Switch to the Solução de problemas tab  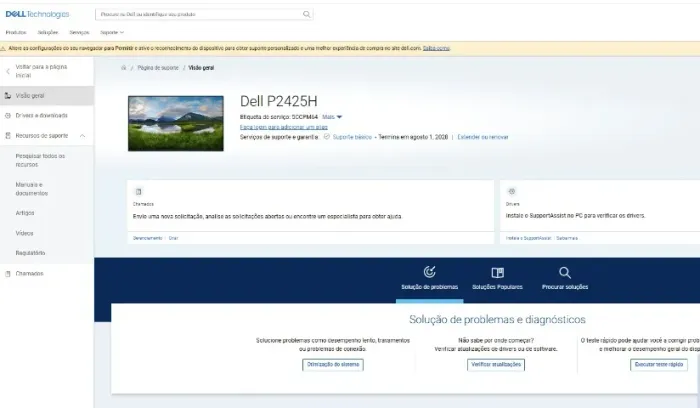(429, 280)
